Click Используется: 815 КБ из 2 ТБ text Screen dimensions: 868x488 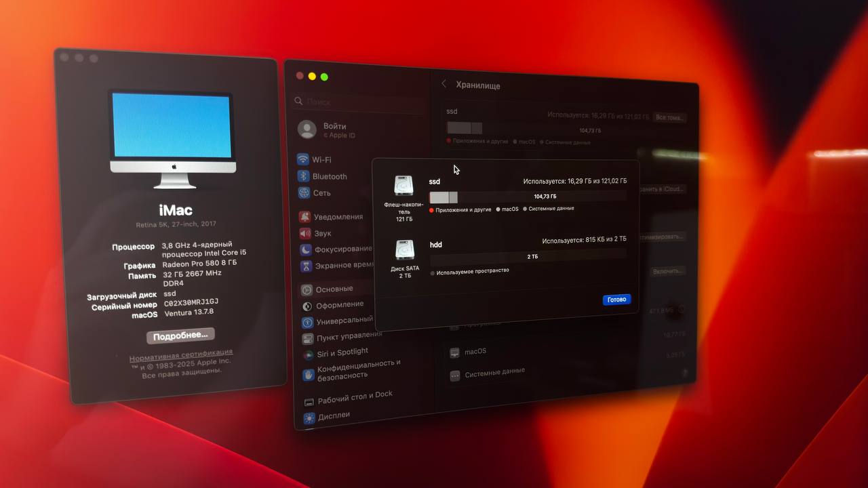(x=584, y=241)
